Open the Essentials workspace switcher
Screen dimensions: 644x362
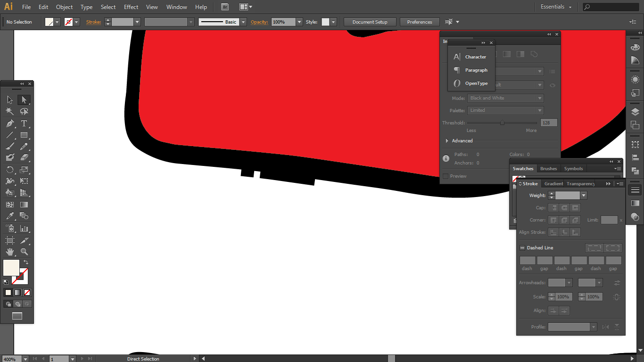(556, 7)
